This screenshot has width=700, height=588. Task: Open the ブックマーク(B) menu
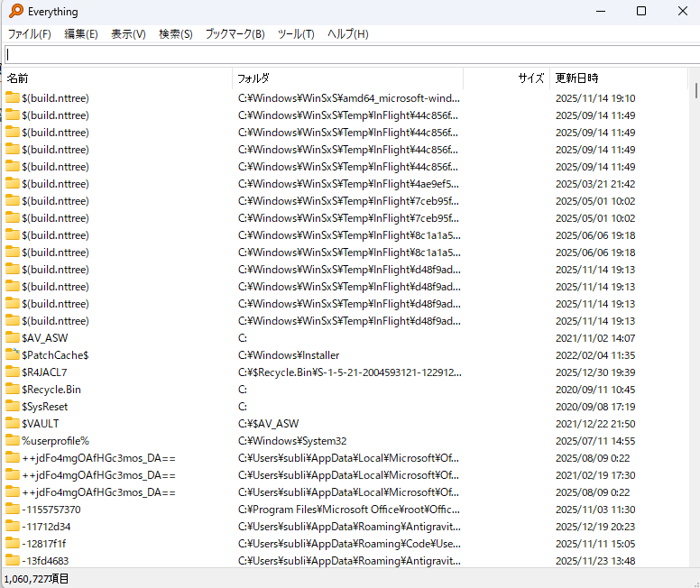[235, 34]
